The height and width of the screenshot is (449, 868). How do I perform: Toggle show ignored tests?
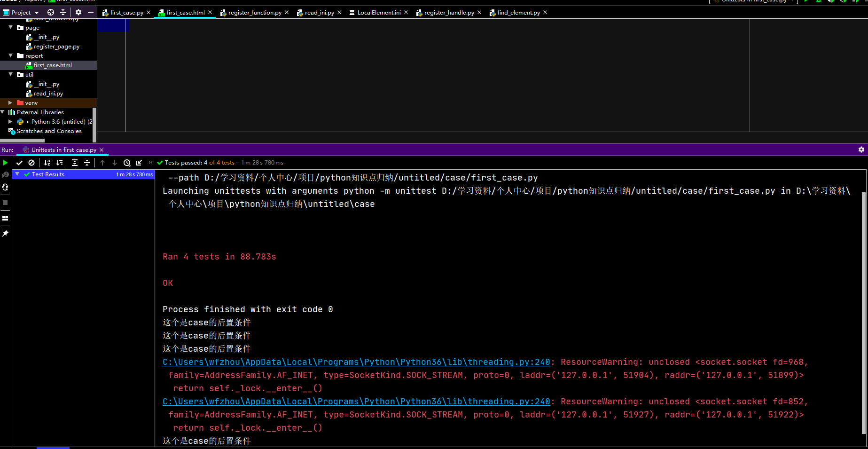tap(31, 163)
